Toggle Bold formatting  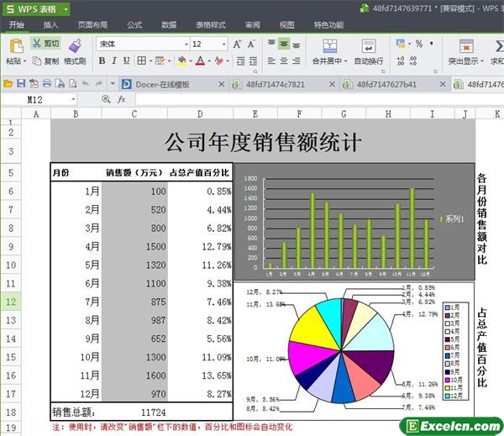pos(102,60)
